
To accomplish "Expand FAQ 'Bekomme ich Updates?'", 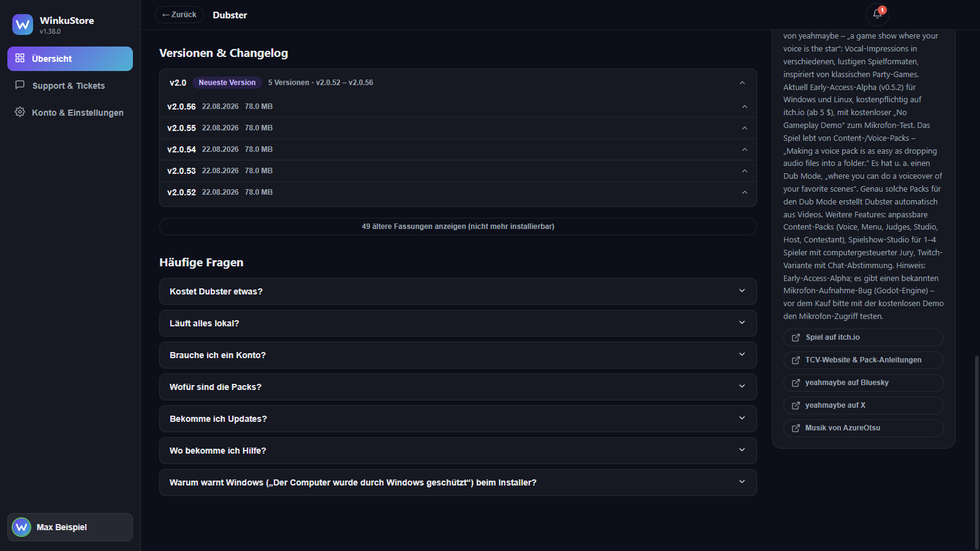I will click(x=458, y=419).
